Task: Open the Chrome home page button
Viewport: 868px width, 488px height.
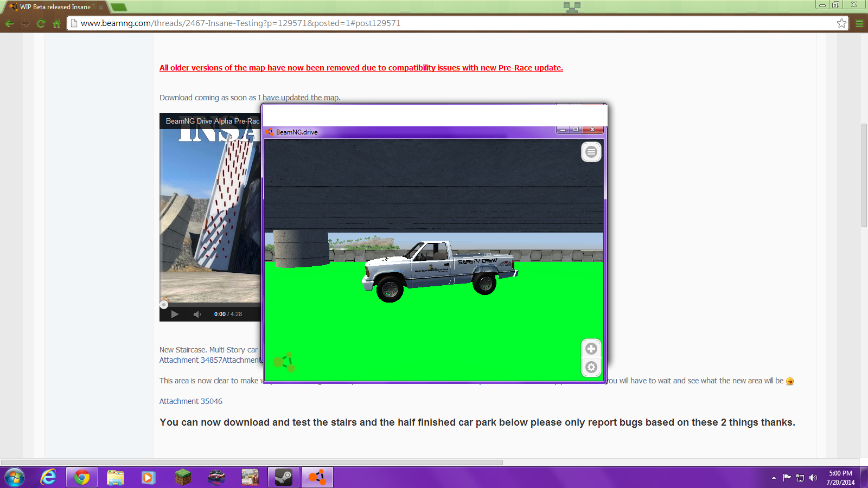Action: (x=56, y=23)
